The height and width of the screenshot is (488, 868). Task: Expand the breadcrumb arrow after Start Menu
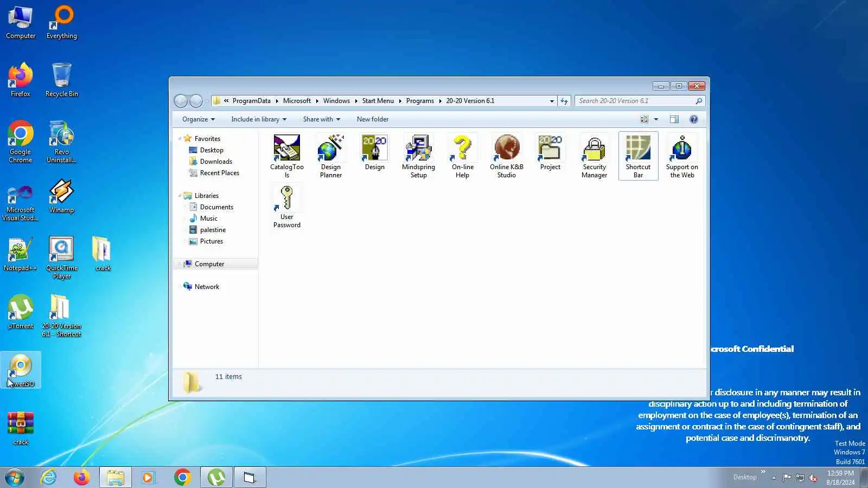click(400, 101)
